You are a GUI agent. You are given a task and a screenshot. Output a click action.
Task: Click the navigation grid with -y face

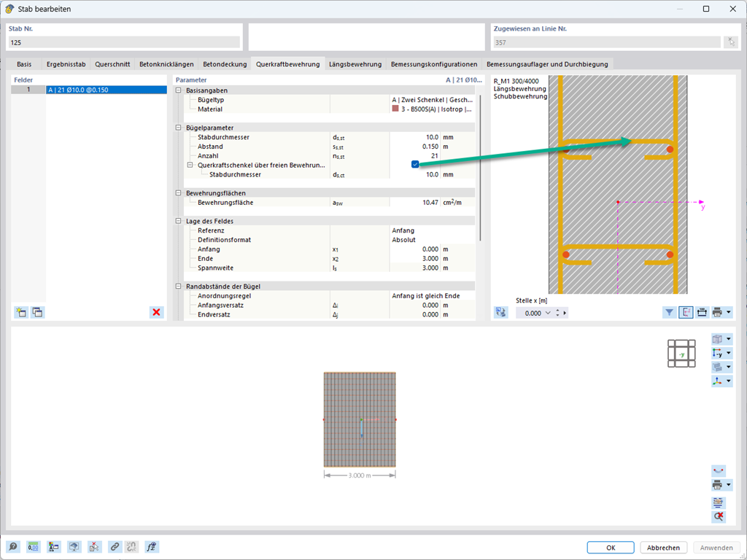[681, 354]
